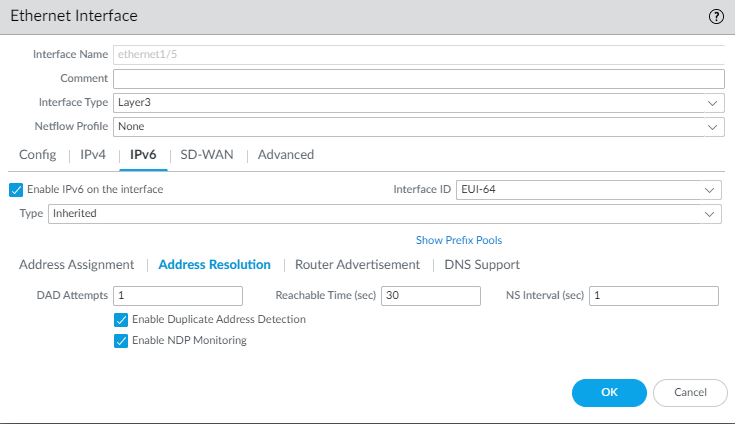Click the Cancel button
This screenshot has height=424, width=735.
tap(690, 393)
